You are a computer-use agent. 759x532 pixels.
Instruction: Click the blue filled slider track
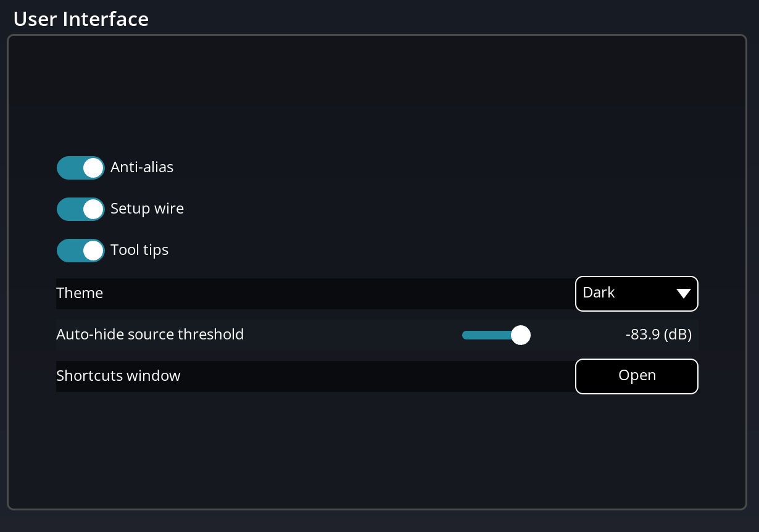click(486, 335)
